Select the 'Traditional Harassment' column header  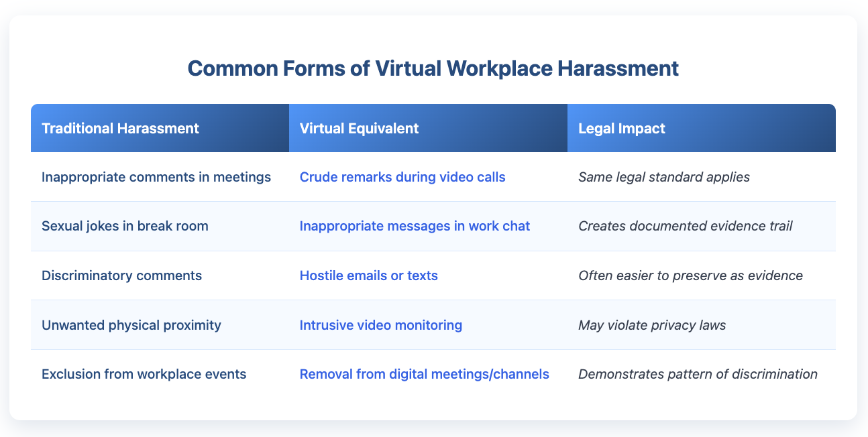(x=119, y=128)
